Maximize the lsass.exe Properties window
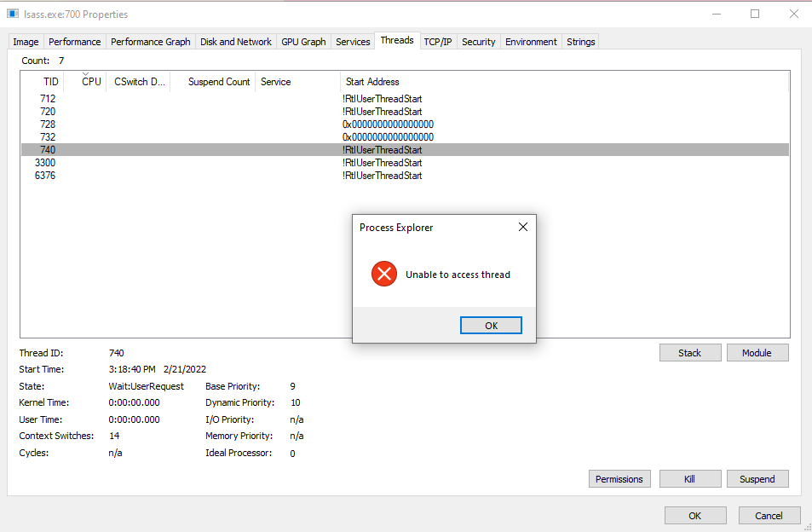The width and height of the screenshot is (812, 532). tap(755, 14)
